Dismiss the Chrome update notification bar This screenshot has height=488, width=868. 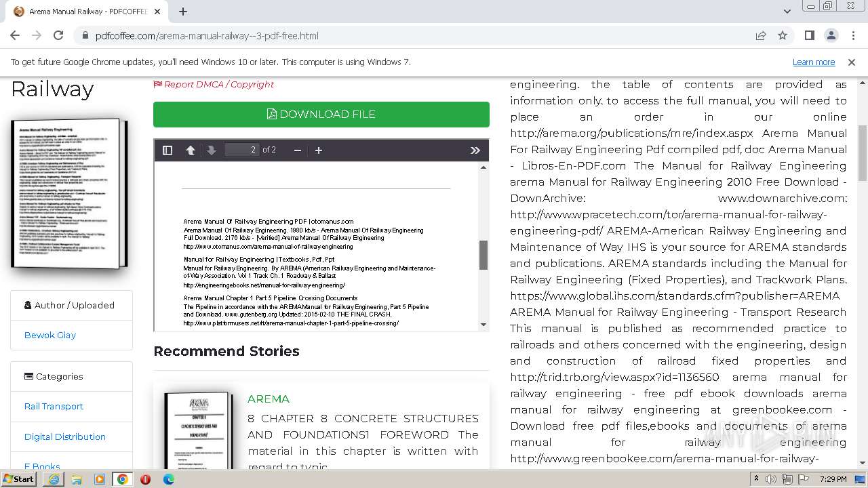coord(852,62)
